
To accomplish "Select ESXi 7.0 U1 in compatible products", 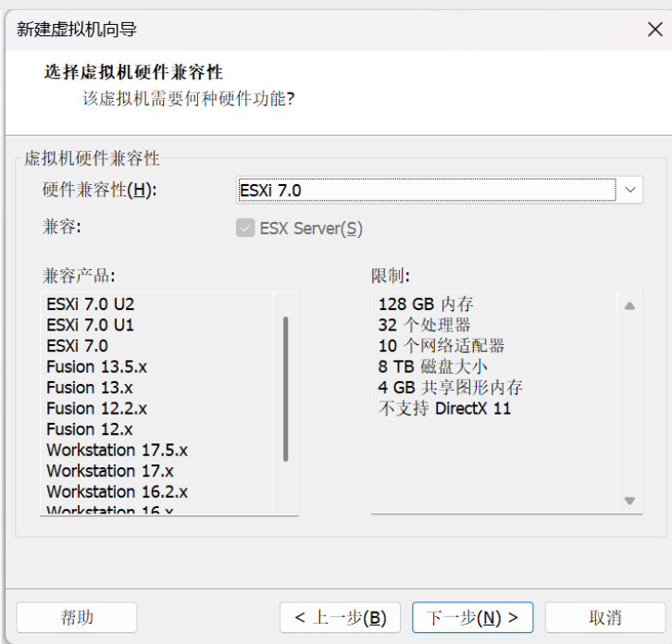I will click(x=90, y=325).
